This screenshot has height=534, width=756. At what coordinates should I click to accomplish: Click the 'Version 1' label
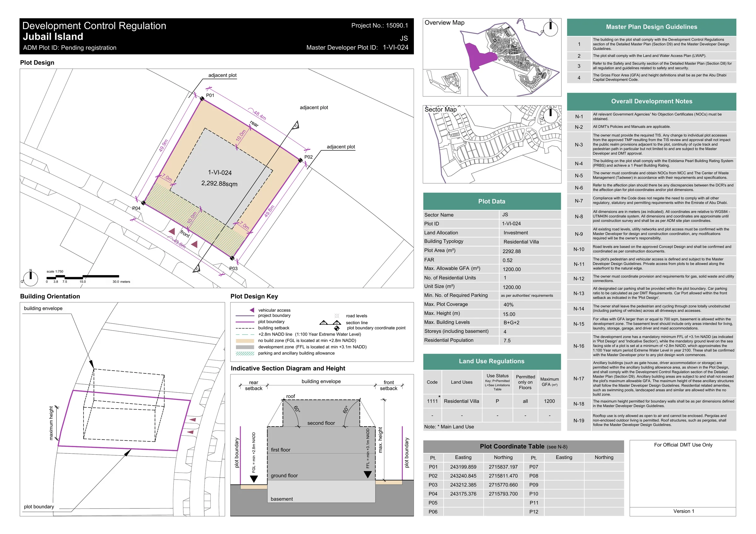click(x=684, y=511)
